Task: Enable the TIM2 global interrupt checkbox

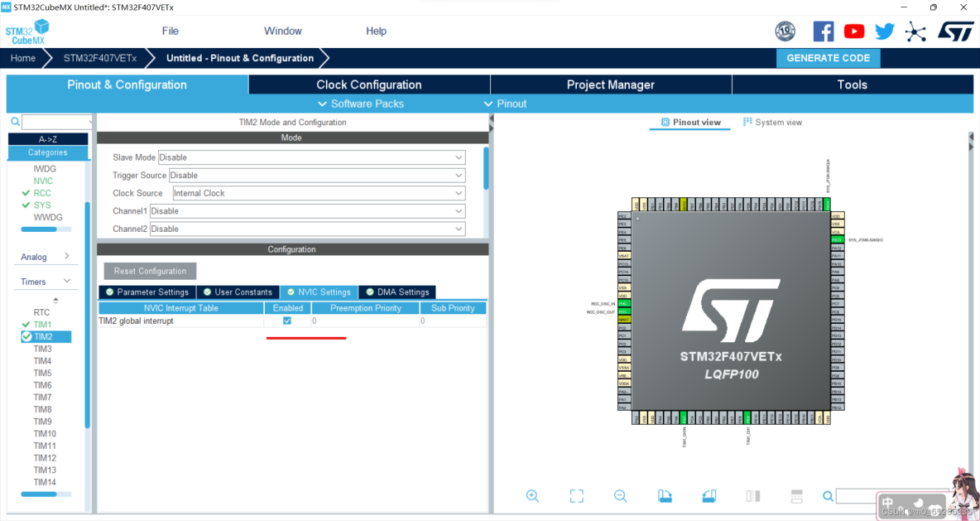Action: pos(286,321)
